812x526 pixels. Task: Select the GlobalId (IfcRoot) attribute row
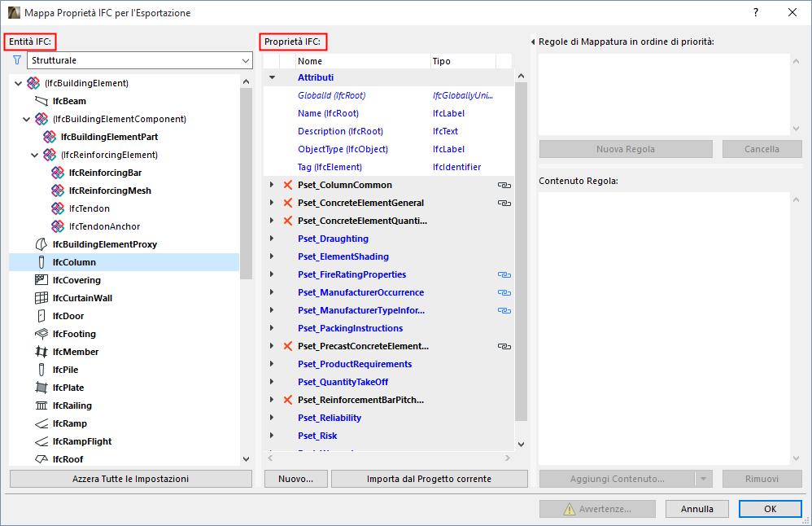pos(389,95)
